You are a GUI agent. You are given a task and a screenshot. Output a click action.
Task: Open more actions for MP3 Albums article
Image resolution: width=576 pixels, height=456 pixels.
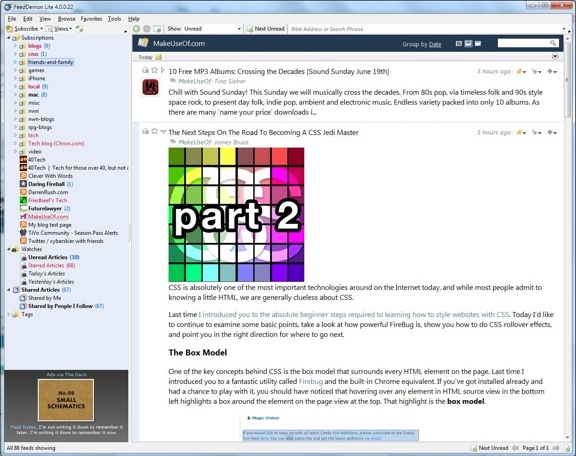552,72
